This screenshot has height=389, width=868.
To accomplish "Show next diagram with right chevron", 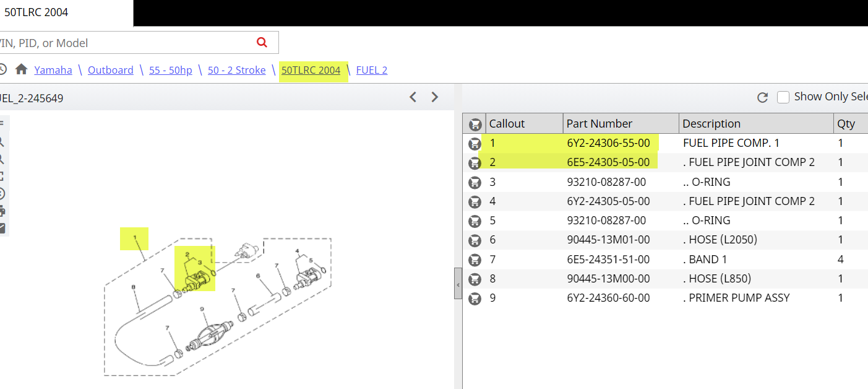I will pos(435,97).
